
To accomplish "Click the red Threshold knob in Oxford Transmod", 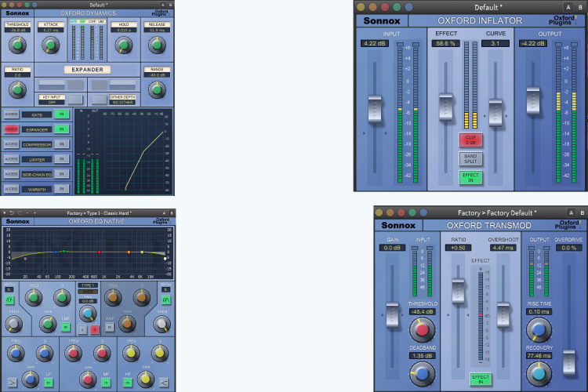I will point(422,330).
